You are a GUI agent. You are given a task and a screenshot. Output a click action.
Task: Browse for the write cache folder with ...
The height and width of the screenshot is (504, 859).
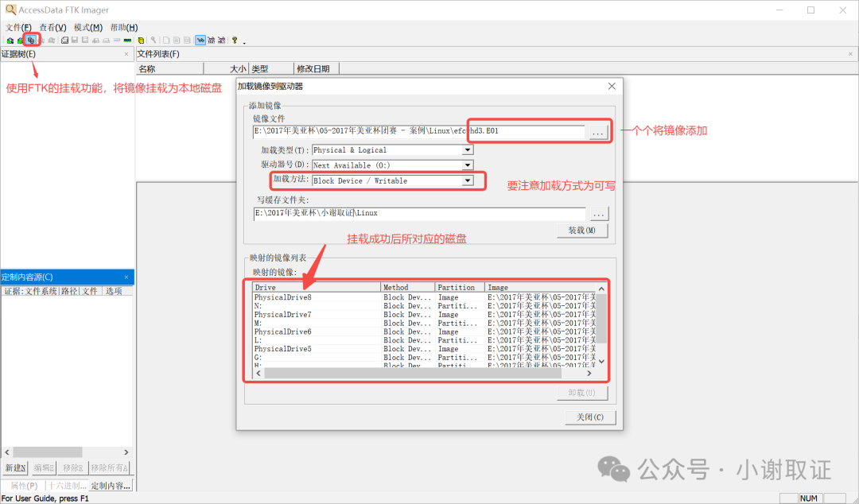(599, 214)
